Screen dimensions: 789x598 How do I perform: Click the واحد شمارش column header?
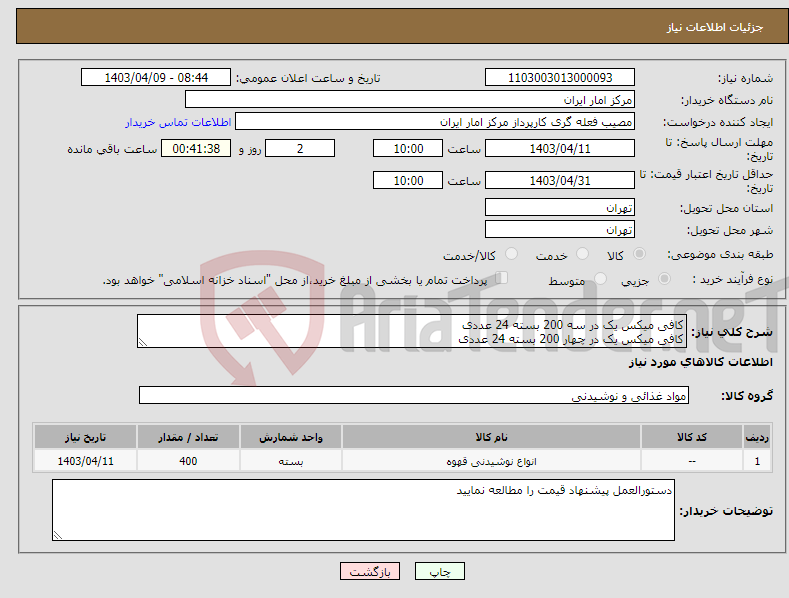point(291,437)
